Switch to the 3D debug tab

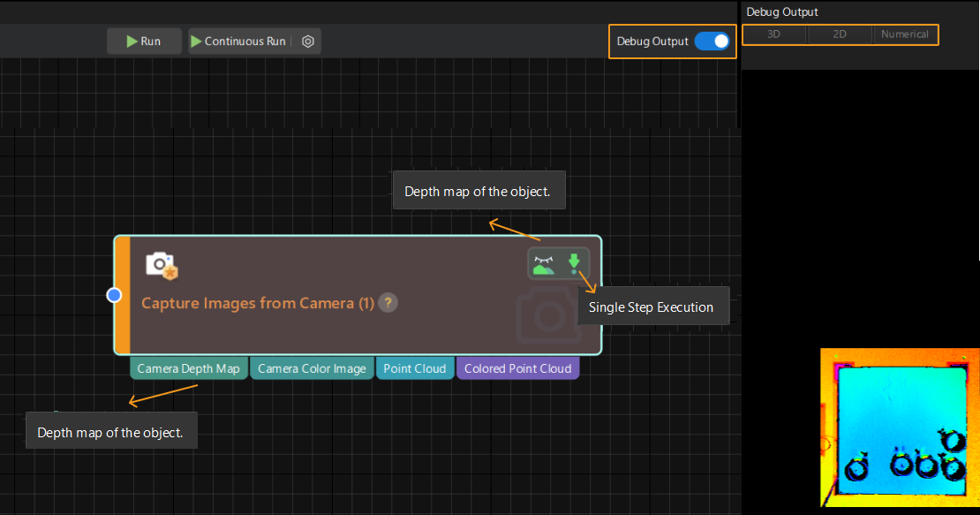coord(773,34)
